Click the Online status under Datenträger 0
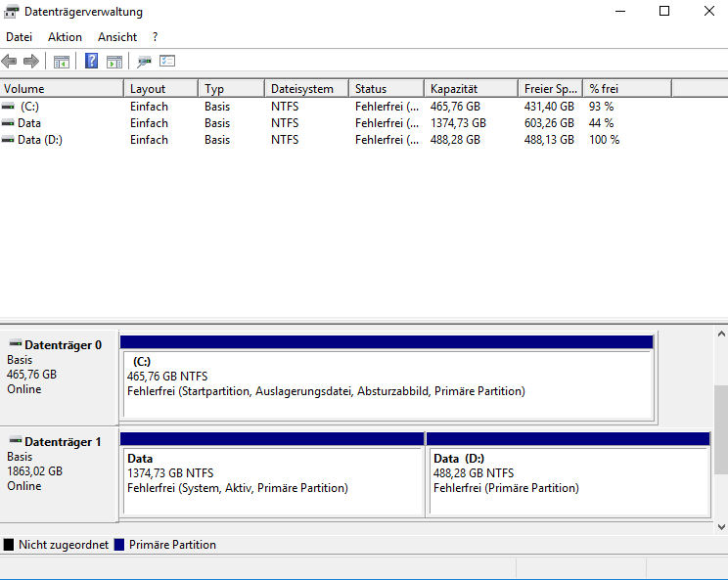The width and height of the screenshot is (728, 580). point(24,389)
